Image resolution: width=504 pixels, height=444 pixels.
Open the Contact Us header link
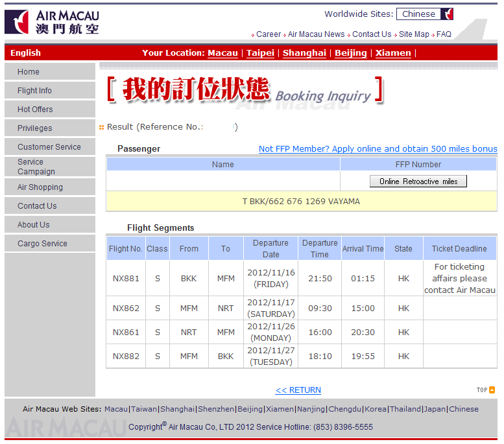(x=372, y=34)
